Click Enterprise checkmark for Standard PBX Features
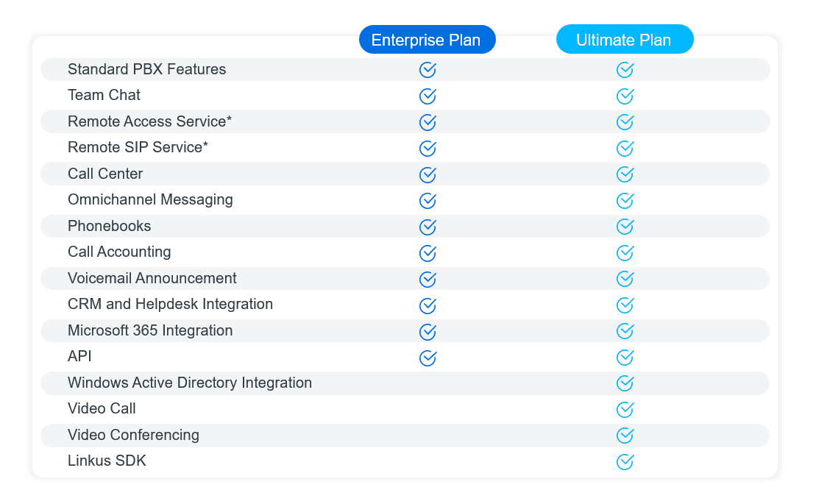 (427, 70)
